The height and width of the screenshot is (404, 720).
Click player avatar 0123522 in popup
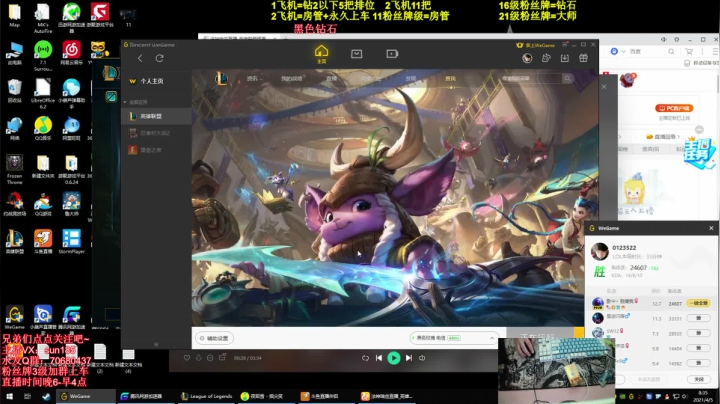tap(599, 252)
